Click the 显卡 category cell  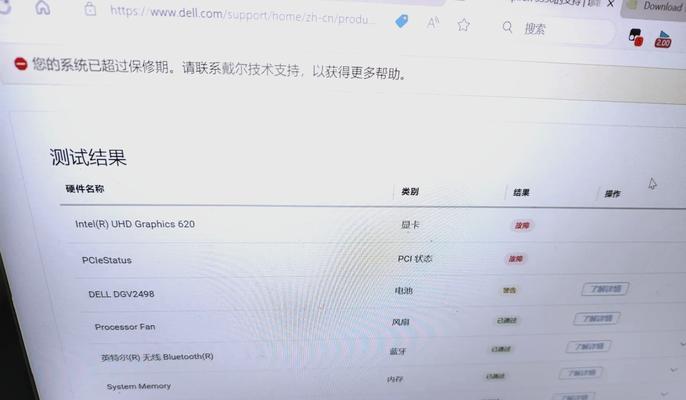pos(410,225)
